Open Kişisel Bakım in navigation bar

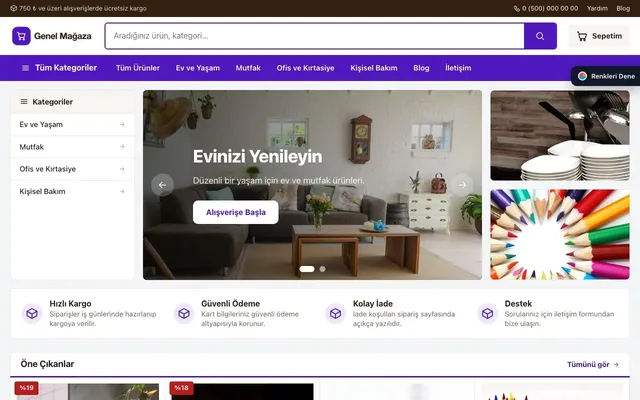pyautogui.click(x=373, y=68)
